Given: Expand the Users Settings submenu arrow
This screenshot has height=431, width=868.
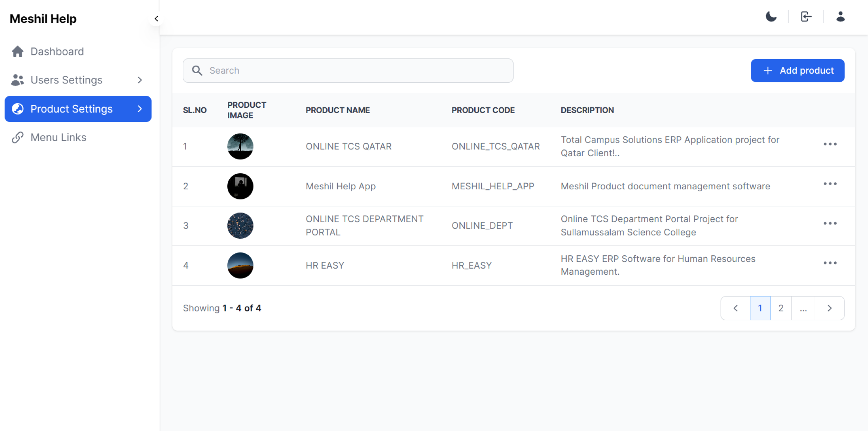Looking at the screenshot, I should tap(140, 80).
